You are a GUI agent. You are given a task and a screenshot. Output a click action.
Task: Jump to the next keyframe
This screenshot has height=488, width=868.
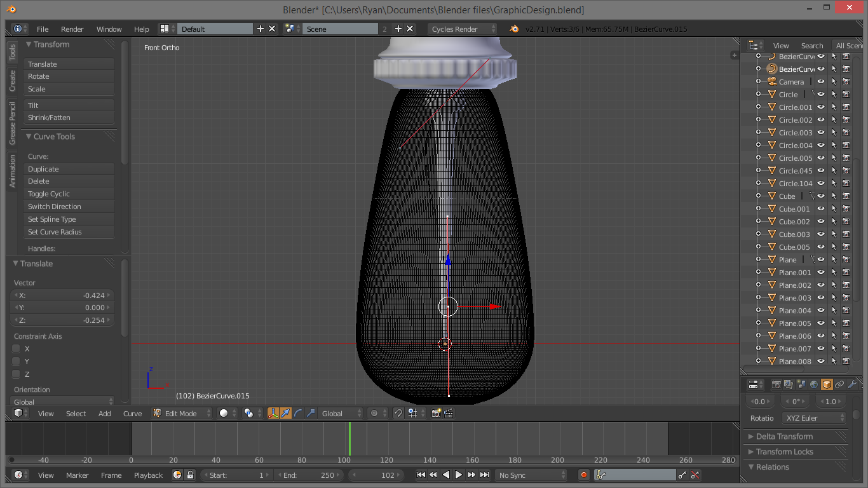471,475
